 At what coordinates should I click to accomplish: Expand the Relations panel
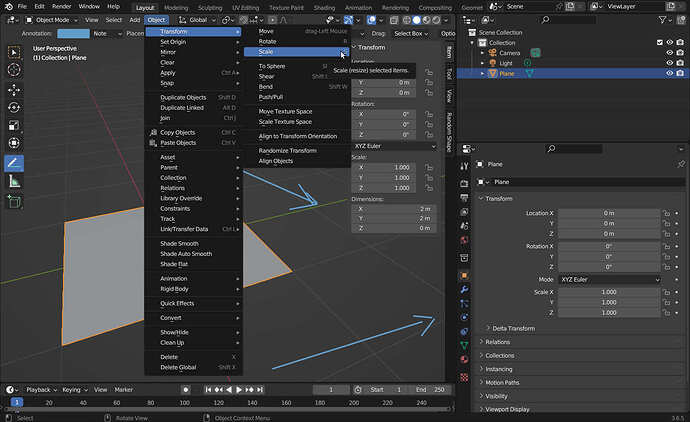(497, 342)
